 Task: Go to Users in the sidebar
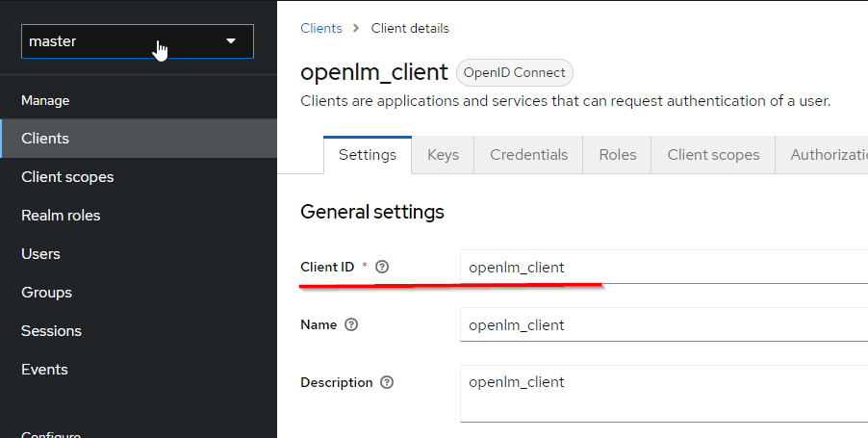[40, 254]
